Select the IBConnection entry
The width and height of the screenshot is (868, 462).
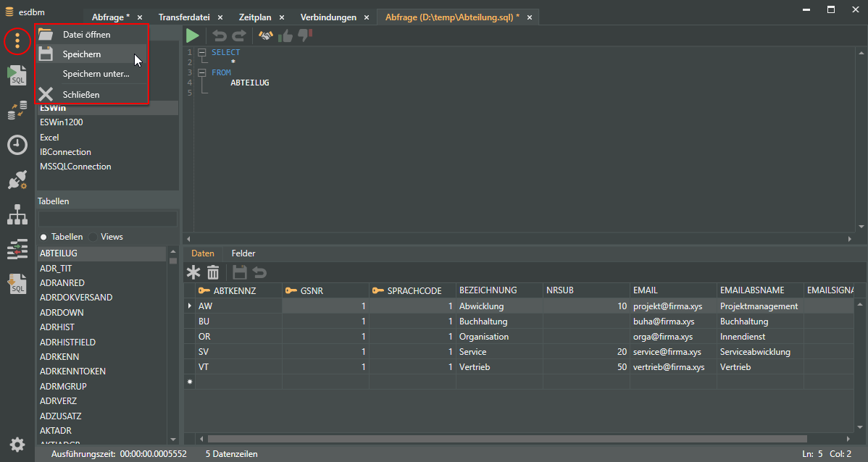[x=107, y=151]
